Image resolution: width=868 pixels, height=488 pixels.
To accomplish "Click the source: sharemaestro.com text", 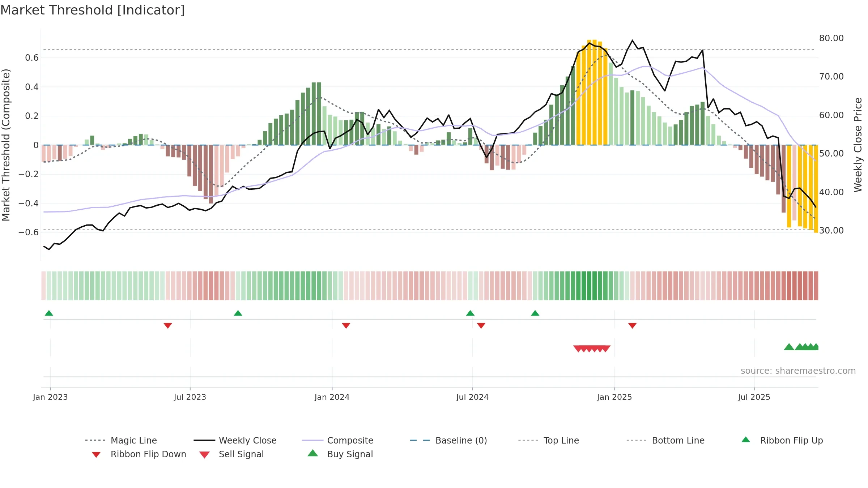I will (x=798, y=371).
